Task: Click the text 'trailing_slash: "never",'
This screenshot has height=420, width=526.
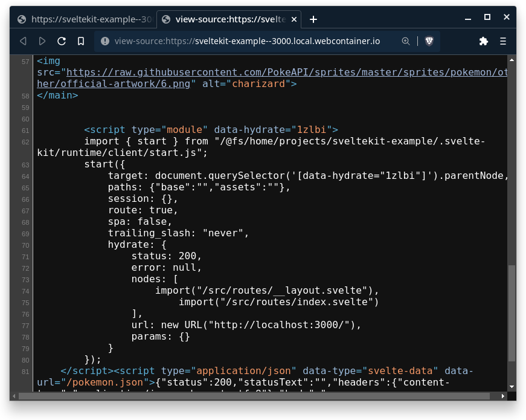Action: pyautogui.click(x=178, y=233)
